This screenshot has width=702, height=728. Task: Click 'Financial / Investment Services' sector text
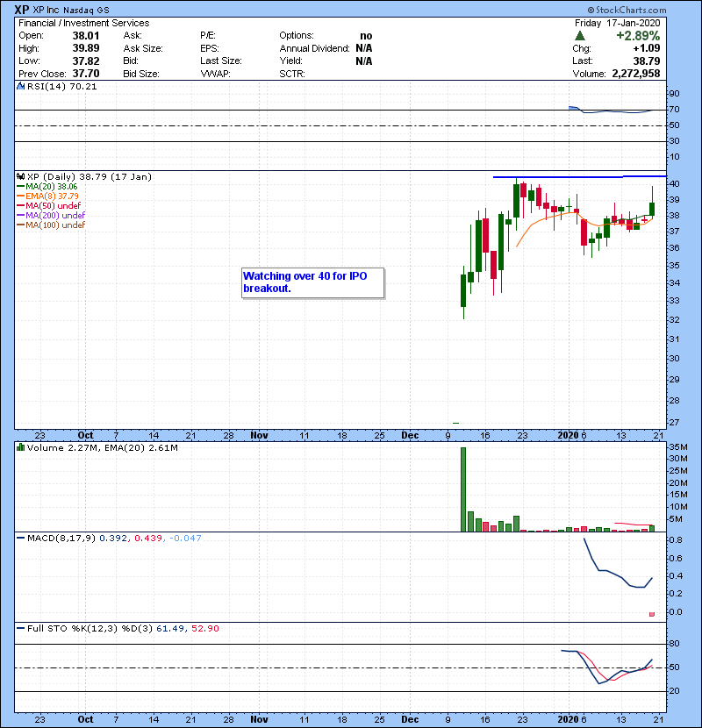84,23
